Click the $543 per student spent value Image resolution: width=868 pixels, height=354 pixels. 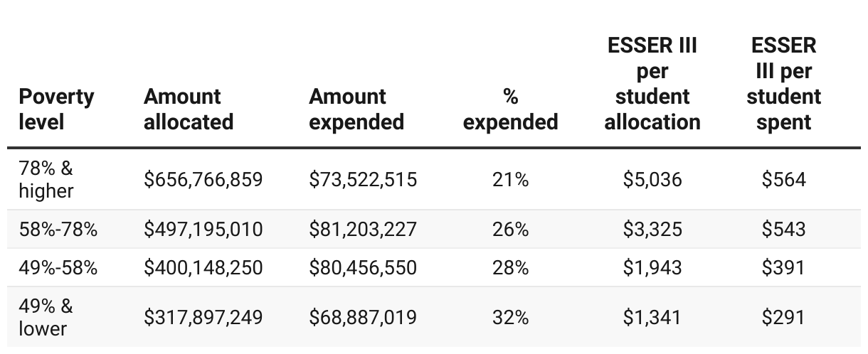[x=783, y=229]
